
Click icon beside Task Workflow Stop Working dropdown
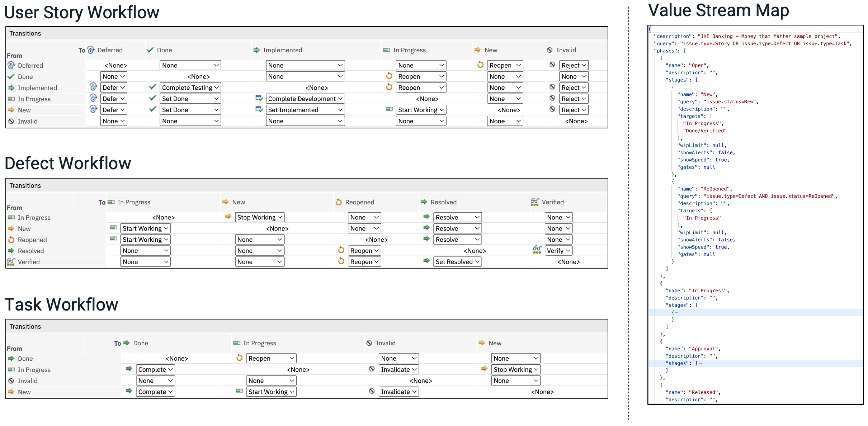click(484, 368)
